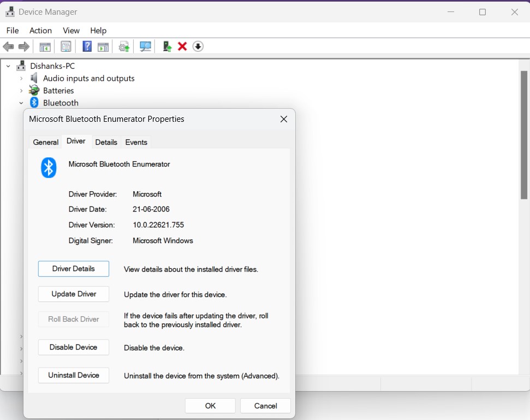Click the black down-arrow disable device icon
The height and width of the screenshot is (420, 530).
click(198, 47)
